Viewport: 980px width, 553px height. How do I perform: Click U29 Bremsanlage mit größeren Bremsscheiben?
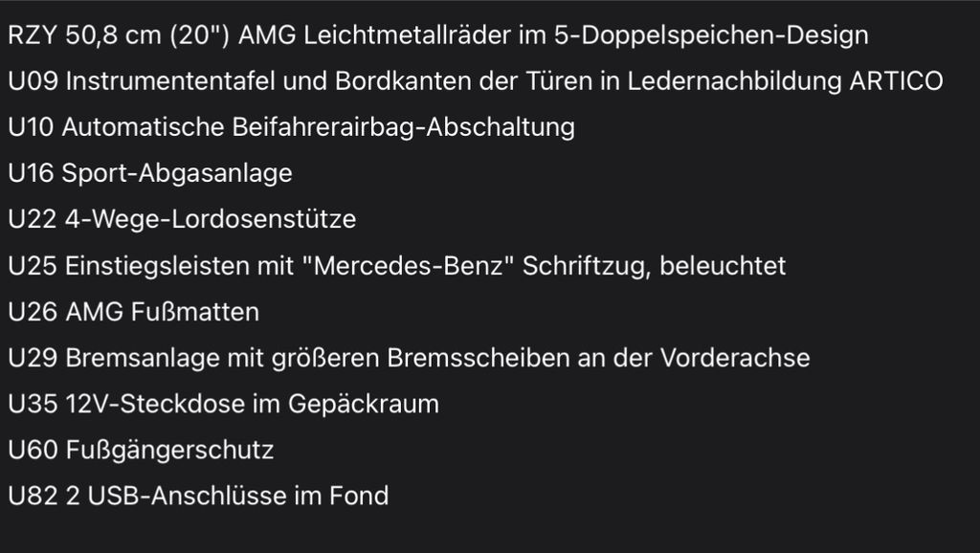pos(409,358)
